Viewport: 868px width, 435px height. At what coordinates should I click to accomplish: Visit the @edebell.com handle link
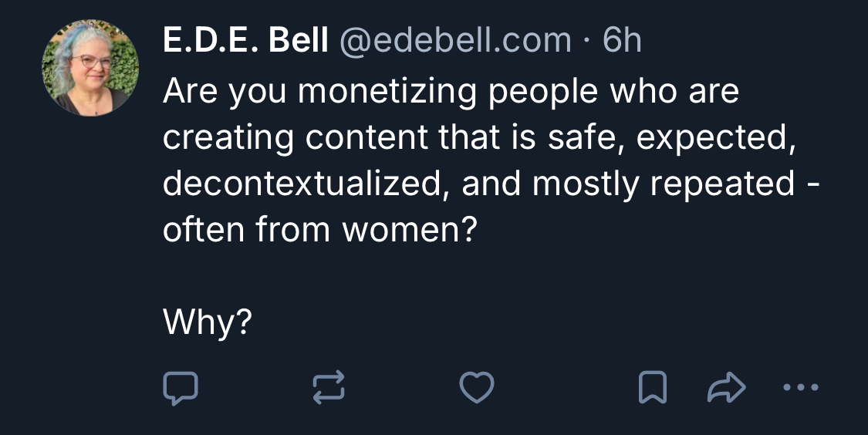click(x=455, y=40)
